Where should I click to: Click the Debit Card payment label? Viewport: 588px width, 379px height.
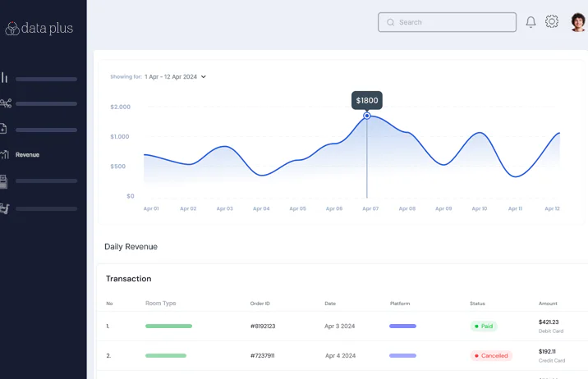pyautogui.click(x=551, y=331)
